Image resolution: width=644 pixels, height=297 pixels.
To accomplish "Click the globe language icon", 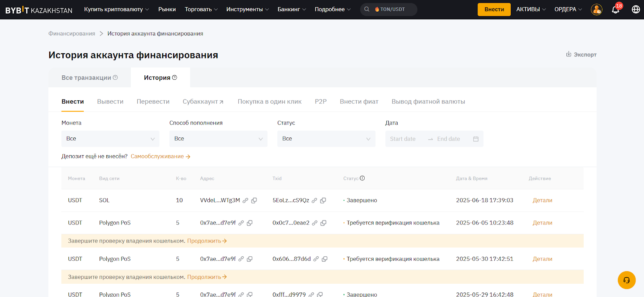I will tap(636, 9).
